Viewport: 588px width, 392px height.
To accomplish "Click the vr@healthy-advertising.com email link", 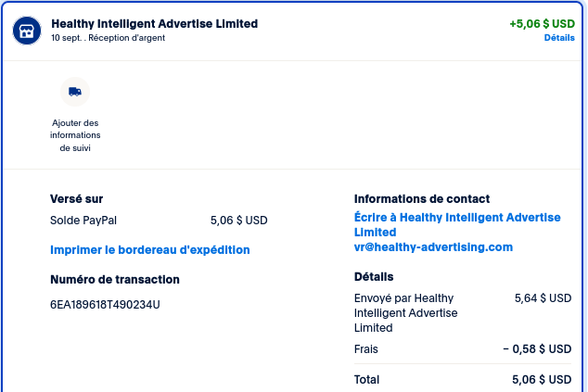I will click(433, 247).
